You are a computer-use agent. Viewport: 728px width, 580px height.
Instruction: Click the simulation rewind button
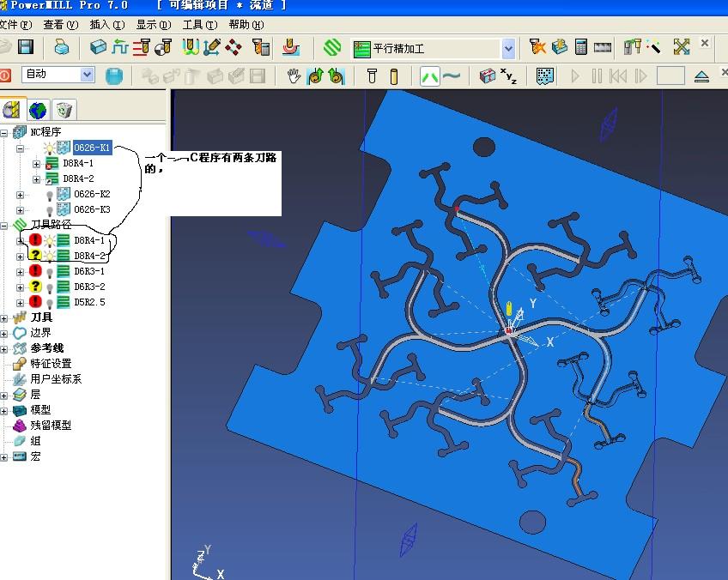618,76
